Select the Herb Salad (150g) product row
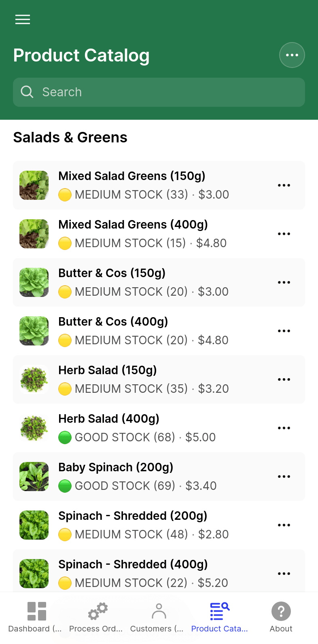The height and width of the screenshot is (644, 318). click(x=159, y=379)
